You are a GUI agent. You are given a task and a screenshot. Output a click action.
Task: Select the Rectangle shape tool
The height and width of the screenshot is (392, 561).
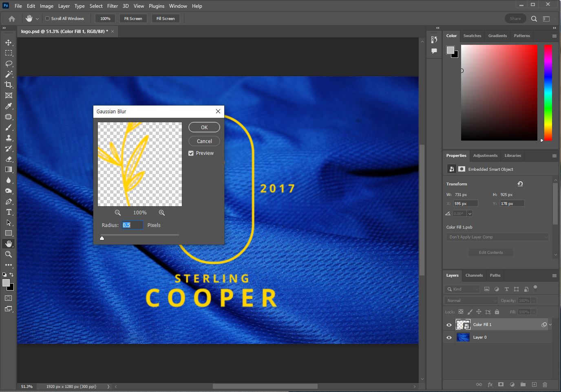click(9, 233)
